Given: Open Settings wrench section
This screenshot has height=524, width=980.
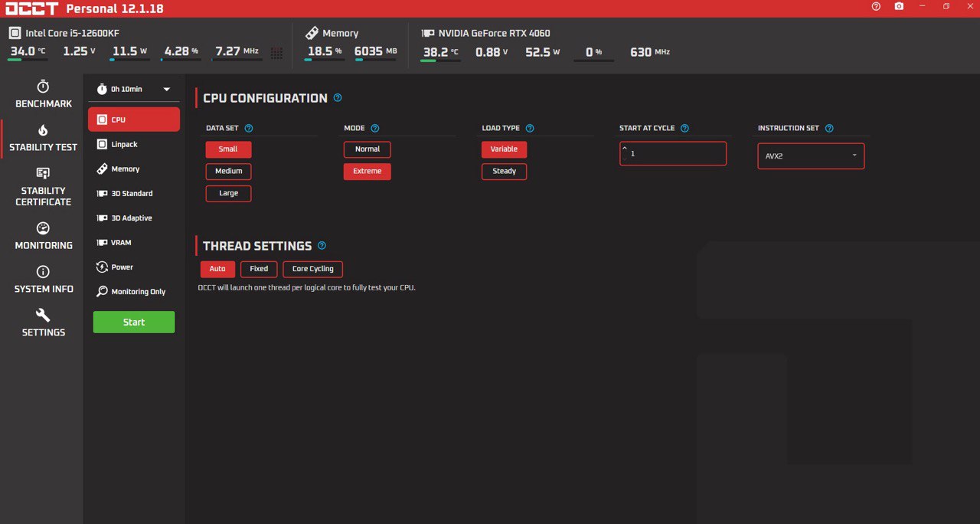Looking at the screenshot, I should (x=43, y=323).
